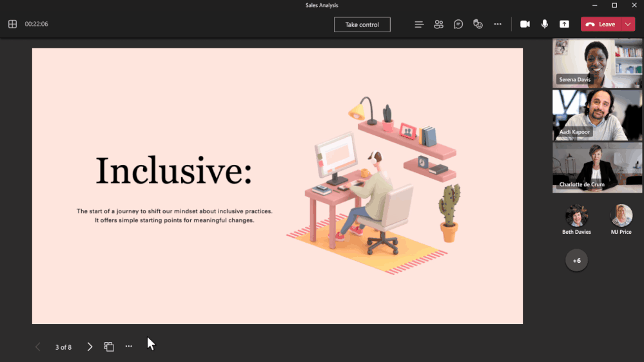
Task: Open More actions in the meeting toolbar
Action: point(498,24)
